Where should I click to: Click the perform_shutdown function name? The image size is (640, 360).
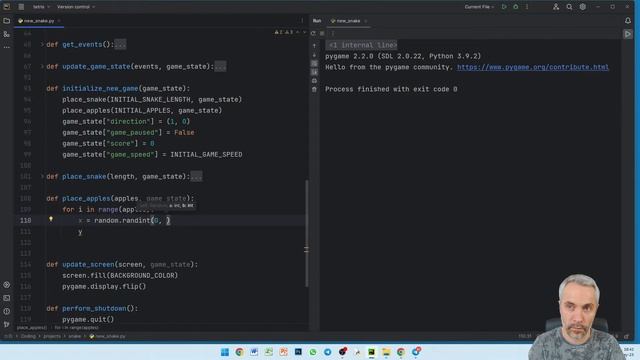(x=94, y=308)
